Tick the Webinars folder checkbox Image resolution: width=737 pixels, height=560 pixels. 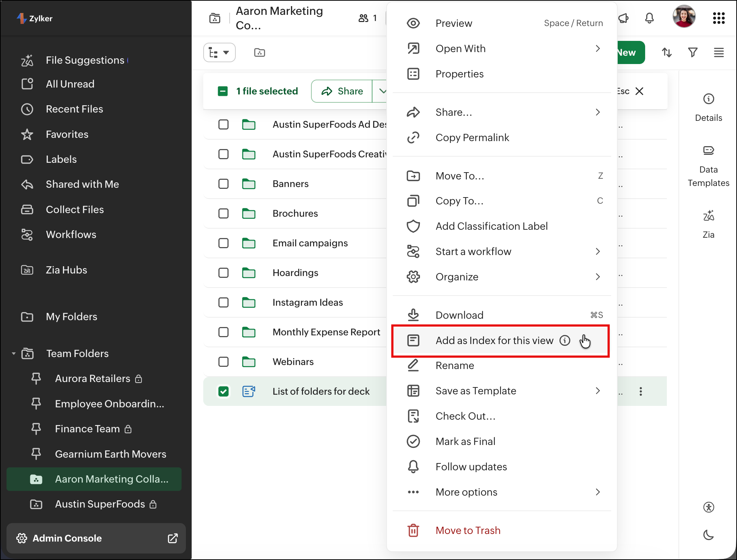pyautogui.click(x=223, y=362)
